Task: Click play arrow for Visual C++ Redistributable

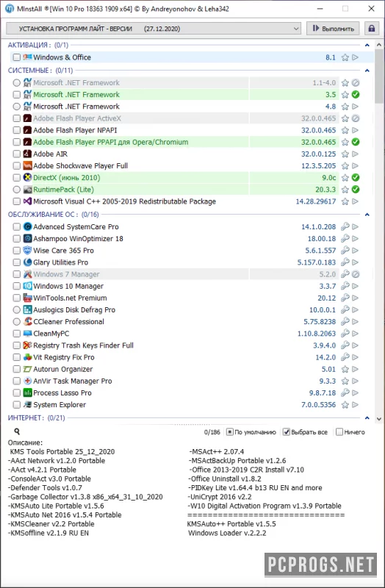Action: pos(356,201)
